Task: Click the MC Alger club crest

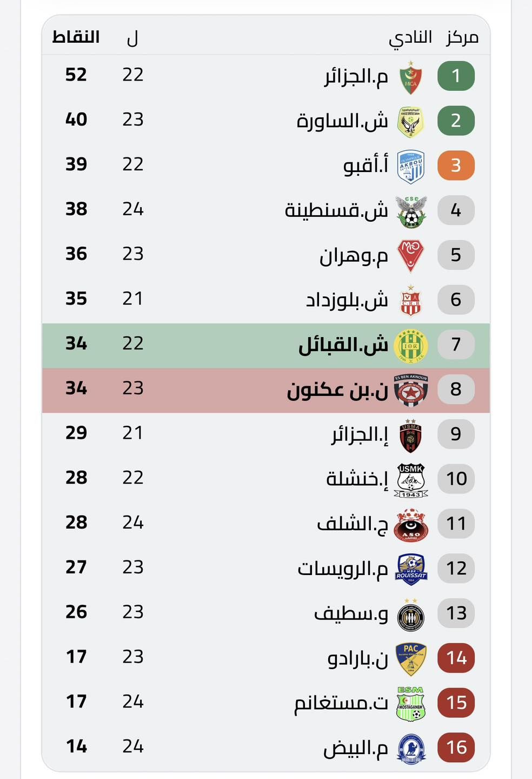Action: [410, 77]
